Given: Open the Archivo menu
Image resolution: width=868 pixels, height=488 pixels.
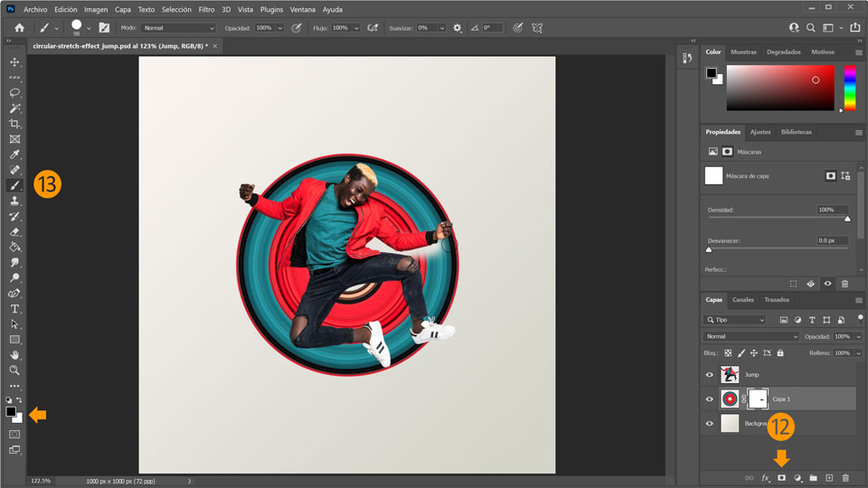Looking at the screenshot, I should coord(35,9).
